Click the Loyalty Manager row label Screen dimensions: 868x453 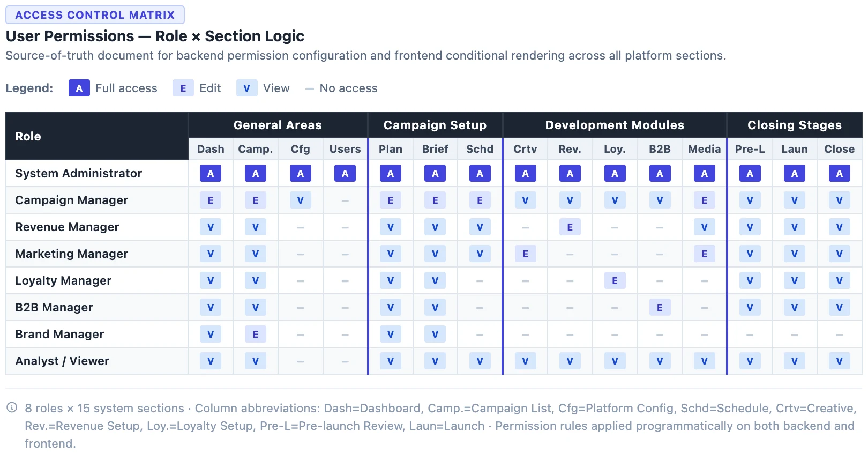click(63, 280)
